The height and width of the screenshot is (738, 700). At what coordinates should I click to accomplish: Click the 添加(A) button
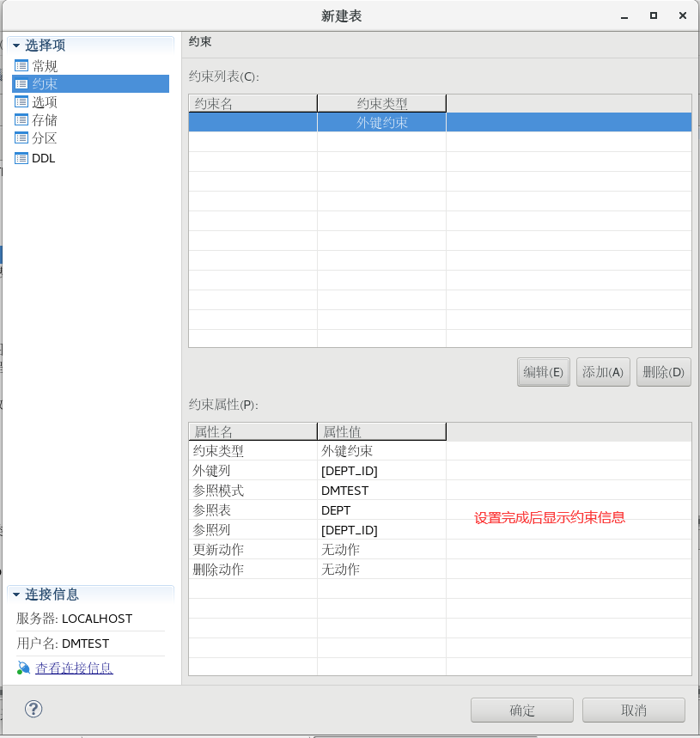point(603,372)
